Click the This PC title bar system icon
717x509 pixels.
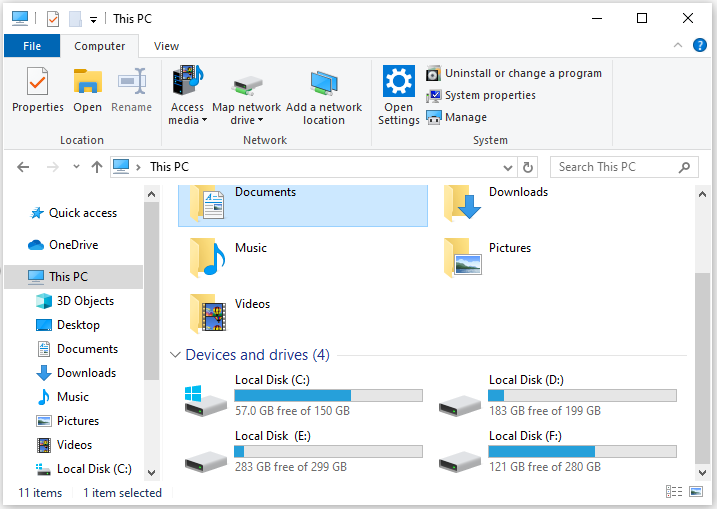[20, 18]
